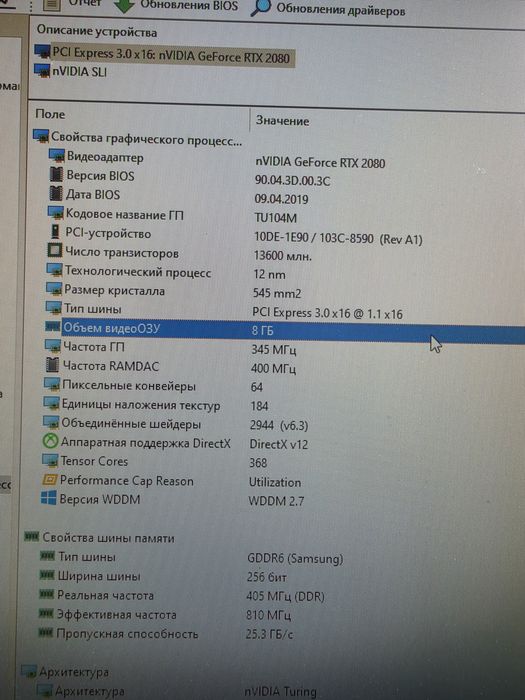Select value 10DE-1E90 / 103C-8590 (Rev A1)
This screenshot has width=525, height=700.
click(x=338, y=238)
